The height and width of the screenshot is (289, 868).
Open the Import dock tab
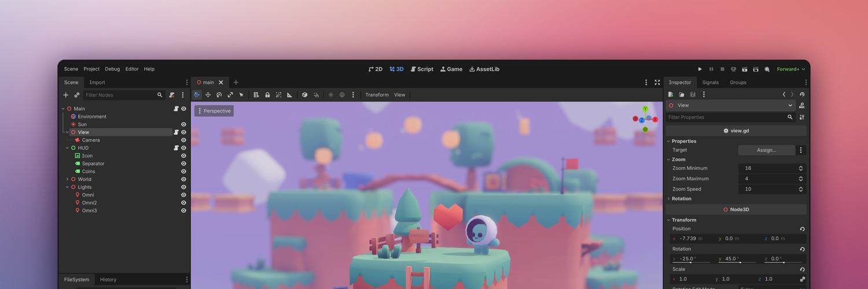97,83
